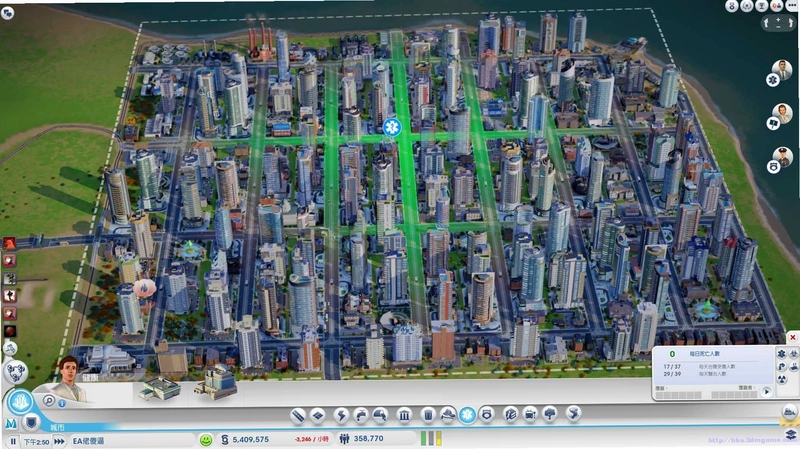Select the large hospital building thumbnail
800x449 pixels.
pos(216,382)
